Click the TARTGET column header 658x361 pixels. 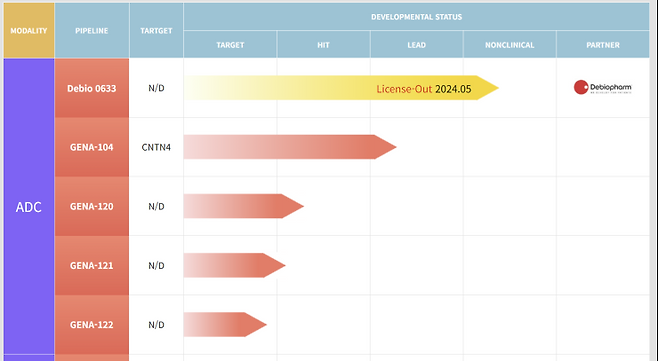tap(156, 31)
